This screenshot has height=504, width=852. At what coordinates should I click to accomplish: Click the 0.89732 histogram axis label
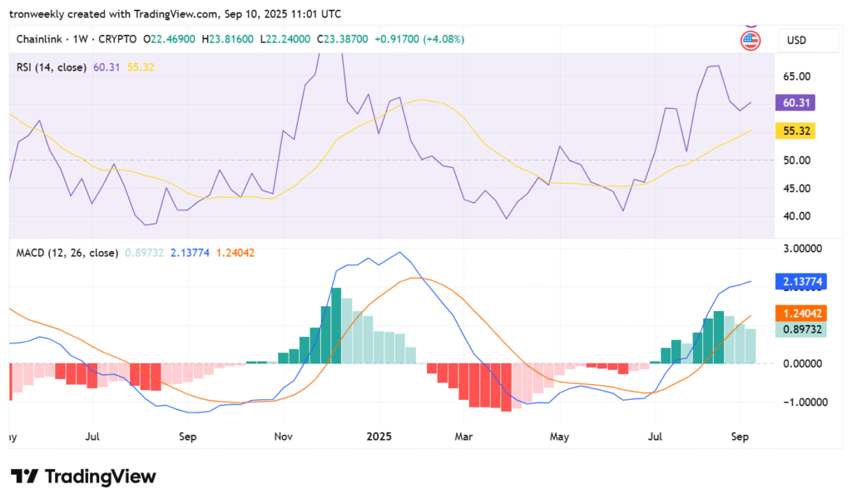801,329
